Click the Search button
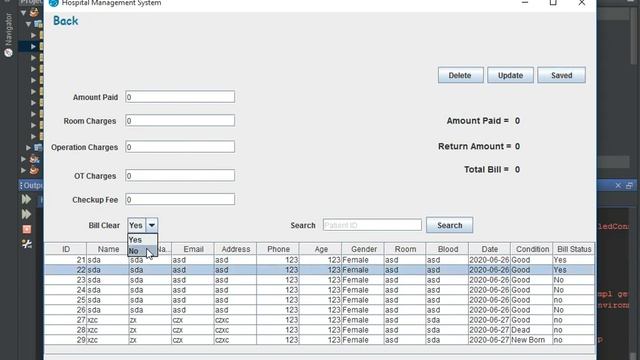Image resolution: width=640 pixels, height=360 pixels. [449, 225]
